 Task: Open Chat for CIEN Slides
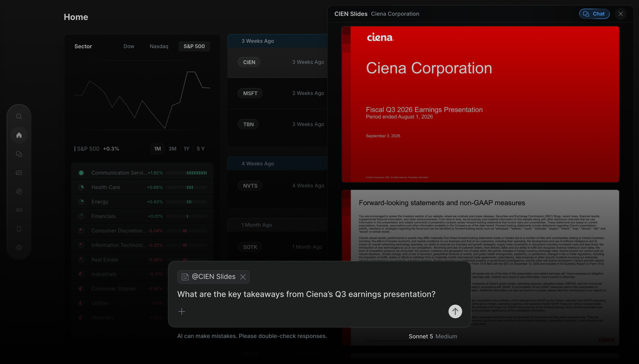pyautogui.click(x=594, y=14)
